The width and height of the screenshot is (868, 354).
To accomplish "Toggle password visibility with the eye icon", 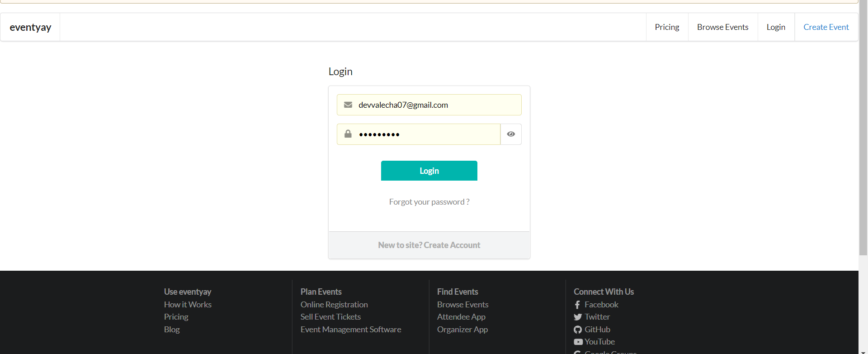I will click(x=511, y=134).
